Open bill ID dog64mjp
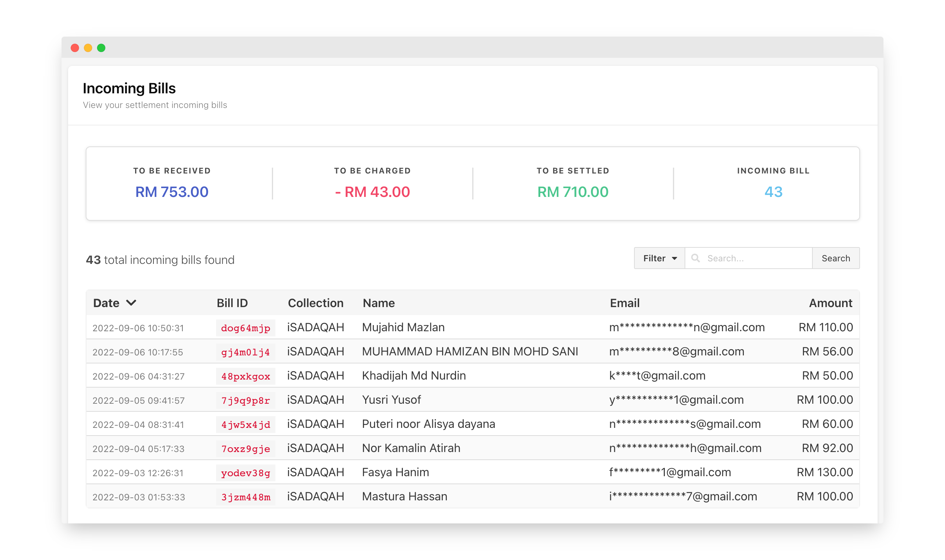This screenshot has height=560, width=945. tap(245, 328)
